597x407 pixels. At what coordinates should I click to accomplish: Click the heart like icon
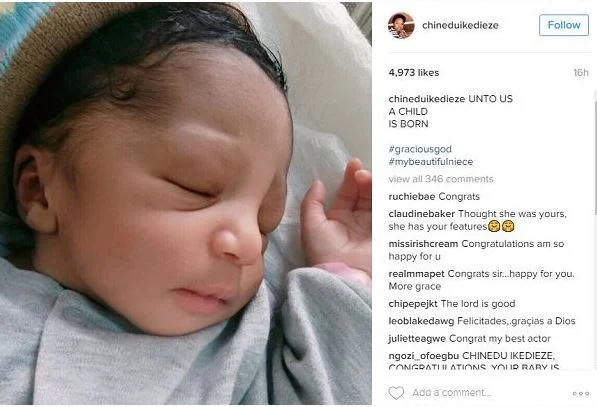pyautogui.click(x=396, y=393)
